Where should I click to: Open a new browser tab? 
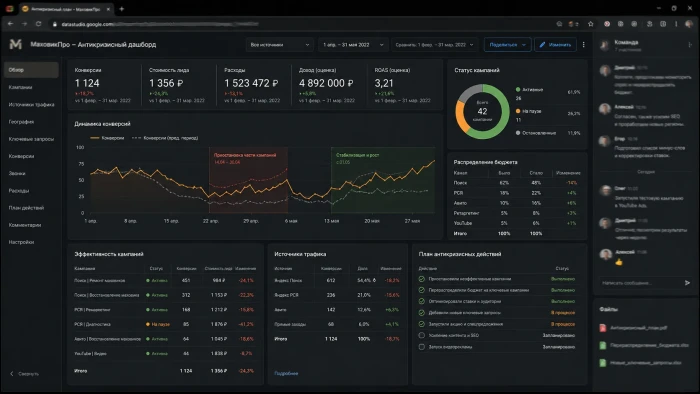pos(121,8)
